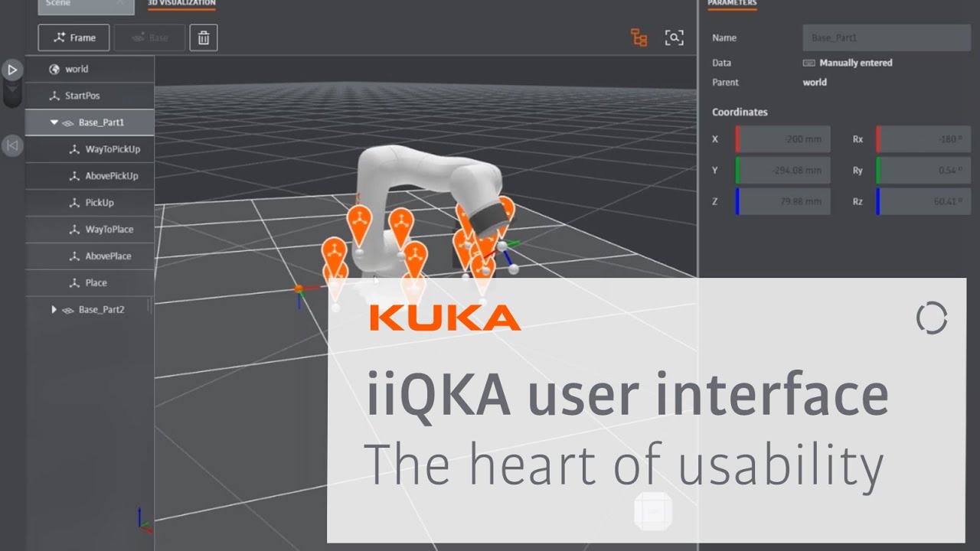Click the world parent value text
980x551 pixels.
pyautogui.click(x=815, y=82)
